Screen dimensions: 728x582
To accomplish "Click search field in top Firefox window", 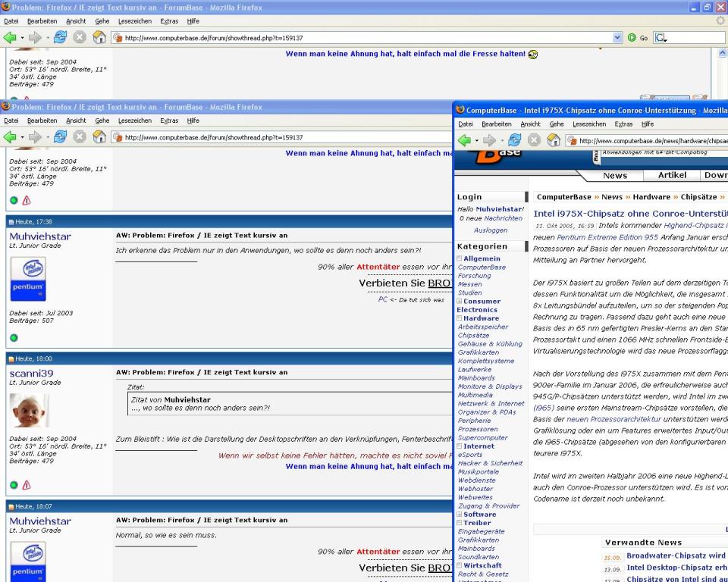I will (695, 38).
